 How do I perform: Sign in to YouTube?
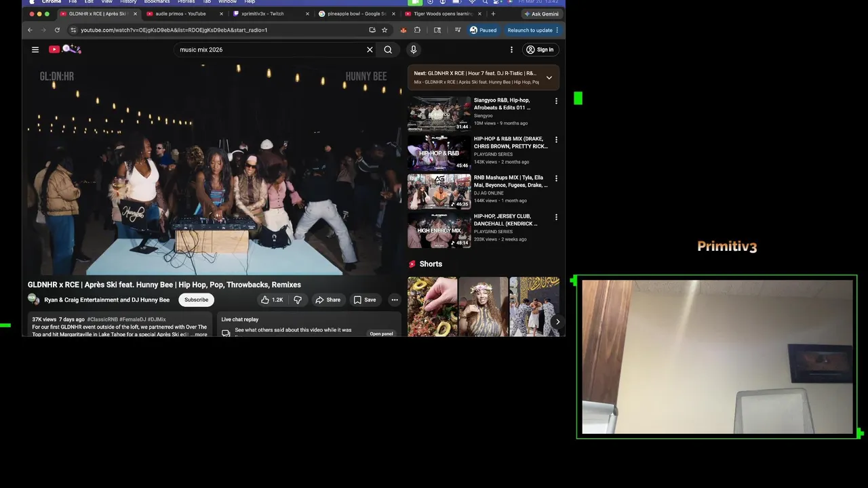click(x=540, y=49)
